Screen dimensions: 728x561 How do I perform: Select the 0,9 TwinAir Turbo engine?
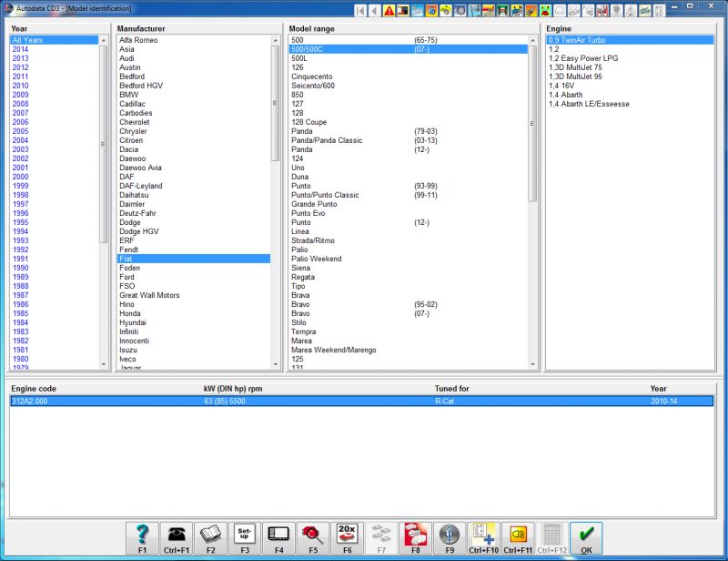coord(630,40)
